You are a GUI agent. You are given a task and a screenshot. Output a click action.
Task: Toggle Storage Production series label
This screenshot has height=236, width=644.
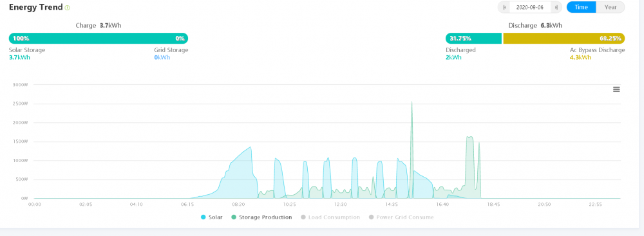(x=265, y=217)
